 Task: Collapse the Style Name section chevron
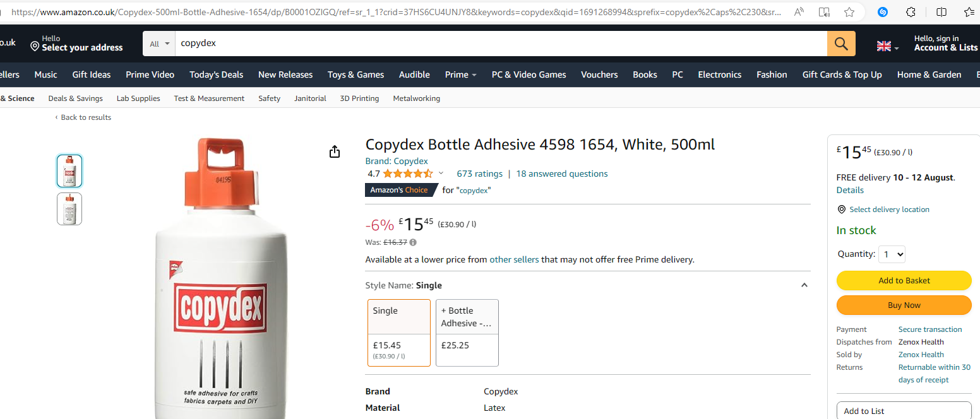point(804,285)
